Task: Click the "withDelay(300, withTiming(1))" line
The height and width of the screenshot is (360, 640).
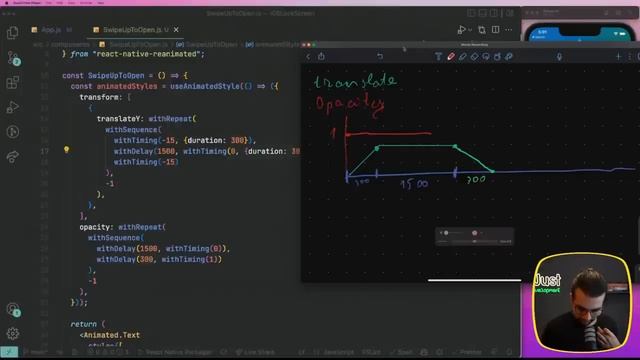Action: 159,259
